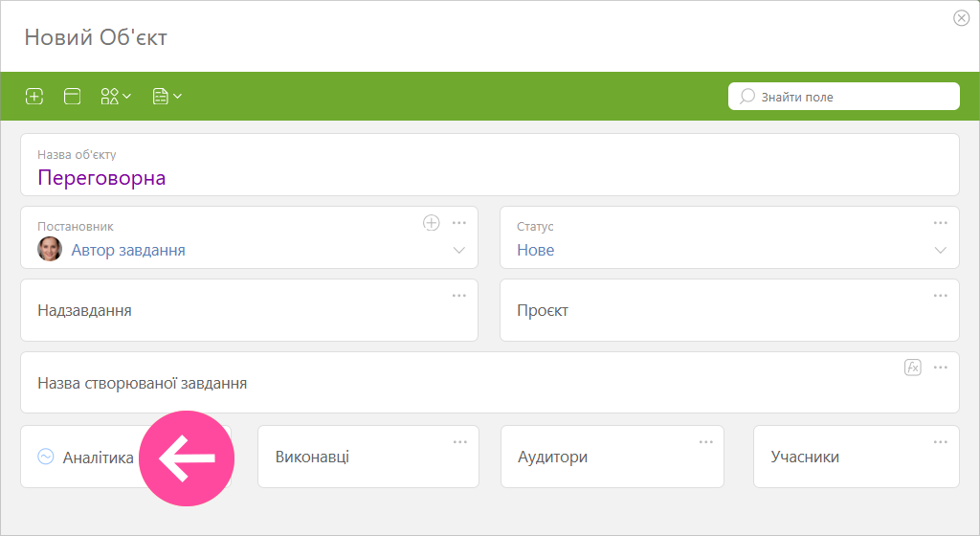
Task: Open three-dot menu of Проєкт field
Action: click(x=941, y=296)
